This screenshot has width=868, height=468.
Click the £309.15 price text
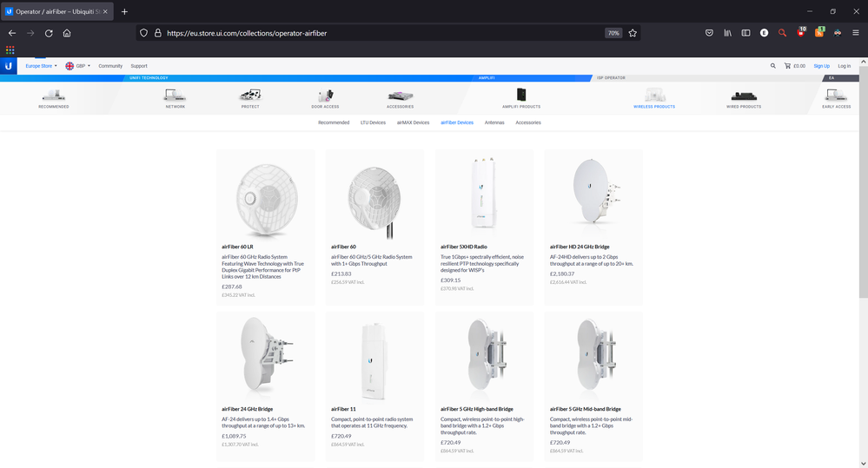[x=451, y=280]
